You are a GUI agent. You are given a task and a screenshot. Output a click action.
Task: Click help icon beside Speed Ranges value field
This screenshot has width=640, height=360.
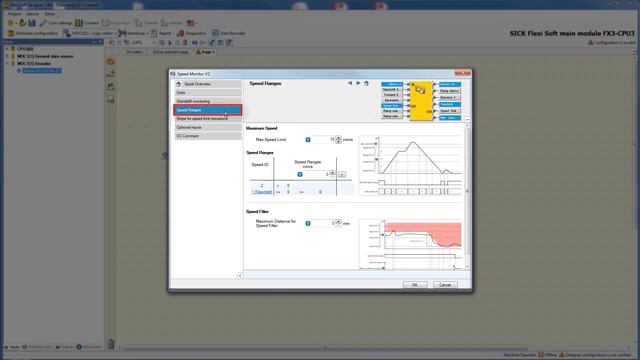coord(300,174)
